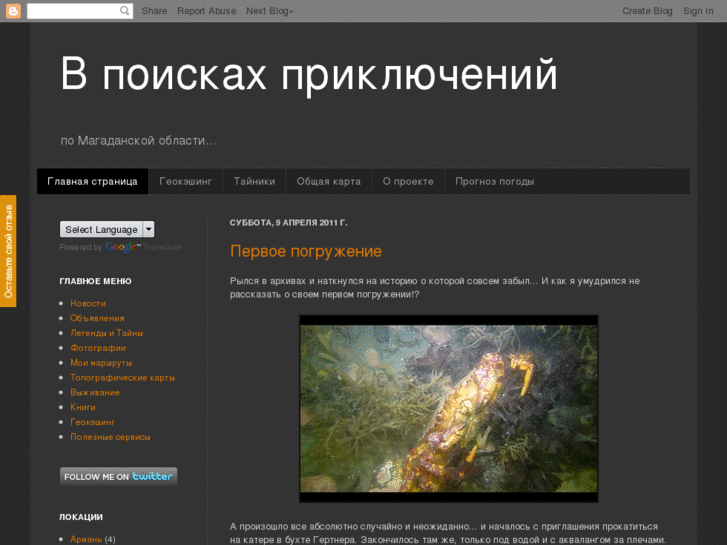Screen dimensions: 727x545
Task: Open Книги menu link
Action: [83, 407]
